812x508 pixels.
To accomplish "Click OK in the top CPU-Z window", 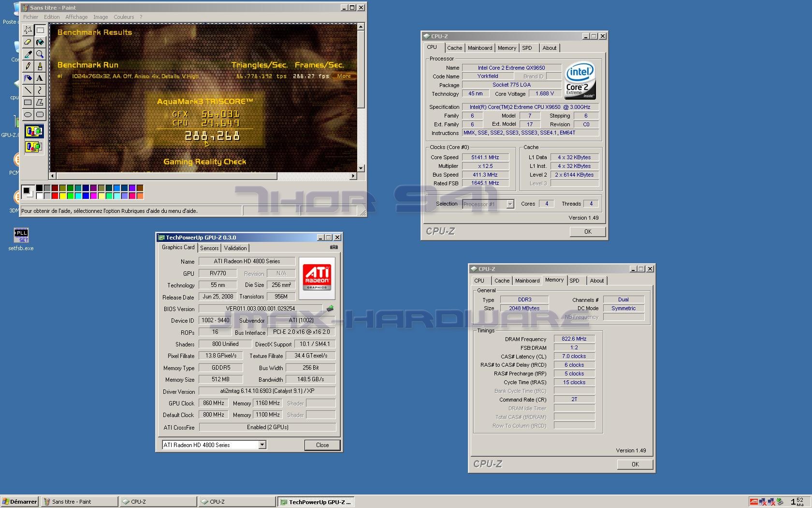I will (588, 232).
